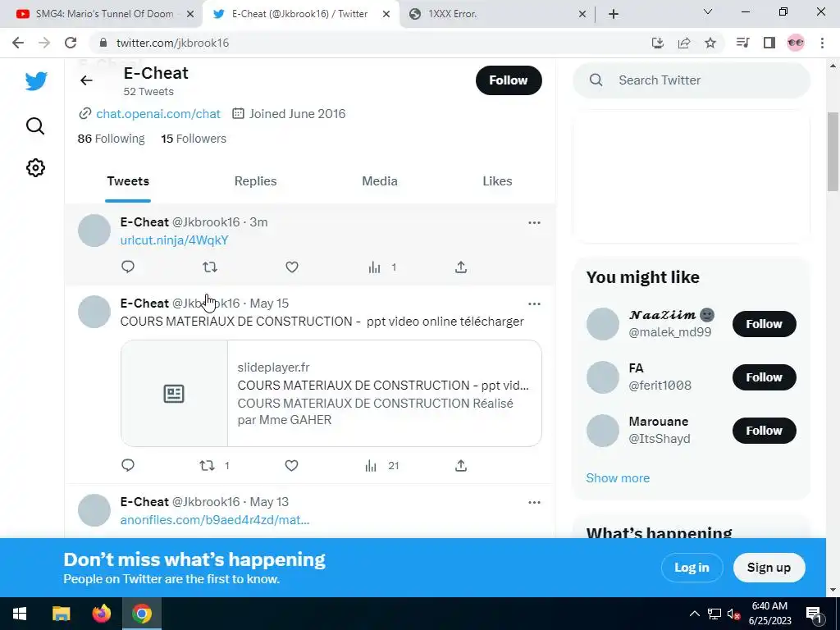
Task: Switch to the Tweets tab
Action: tap(127, 181)
